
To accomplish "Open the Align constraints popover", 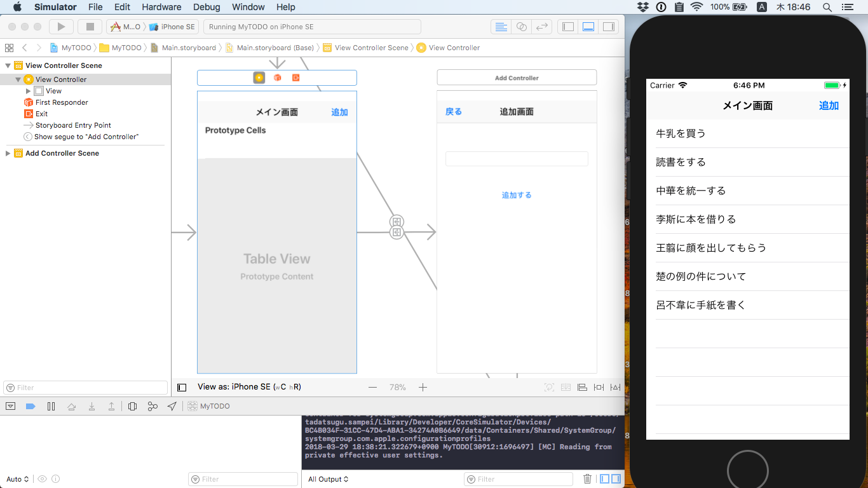I will [582, 387].
